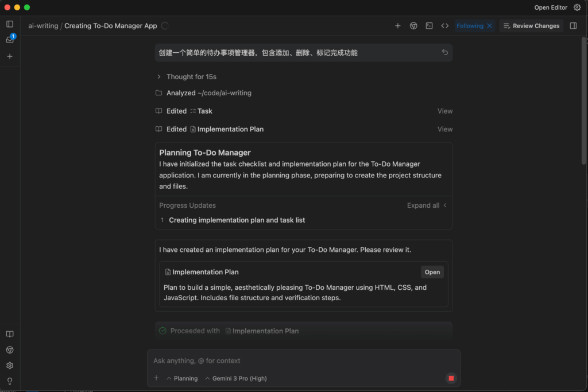Screen dimensions: 588x392
Task: Toggle the left sidebar panel icon
Action: (10, 24)
